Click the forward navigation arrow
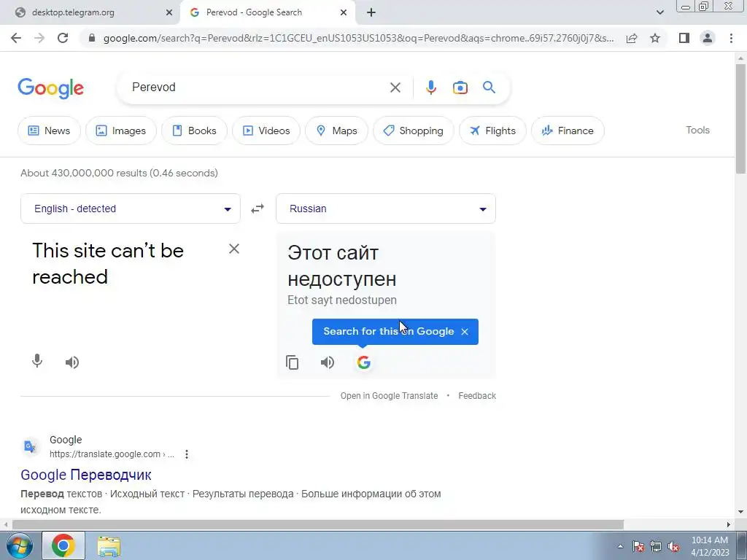Viewport: 747px width, 560px height. tap(39, 38)
